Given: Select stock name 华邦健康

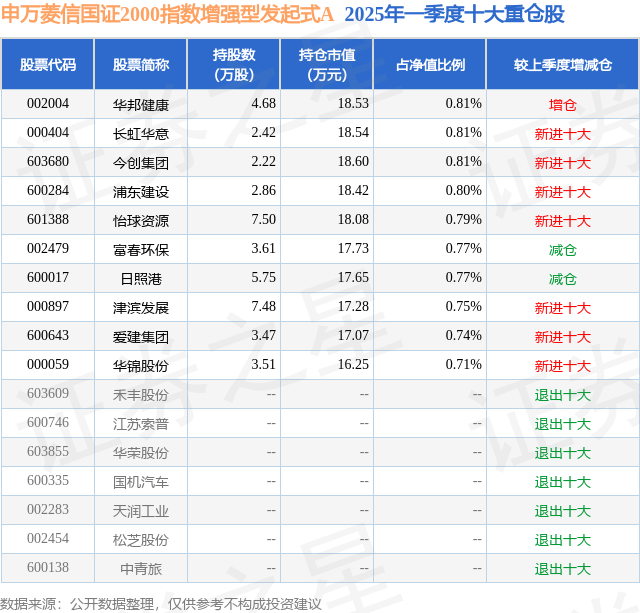Looking at the screenshot, I should tap(141, 105).
